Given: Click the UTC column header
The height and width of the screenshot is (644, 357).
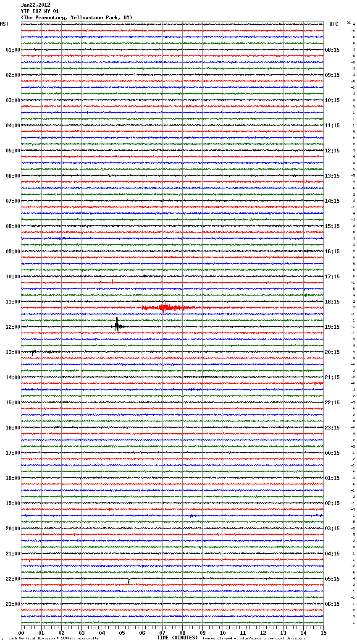Looking at the screenshot, I should [x=334, y=24].
